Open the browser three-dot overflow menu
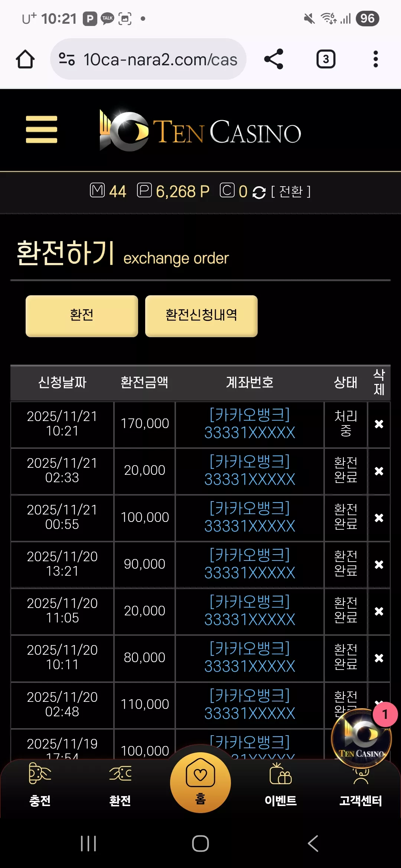Screen dimensions: 401x868 pyautogui.click(x=376, y=59)
